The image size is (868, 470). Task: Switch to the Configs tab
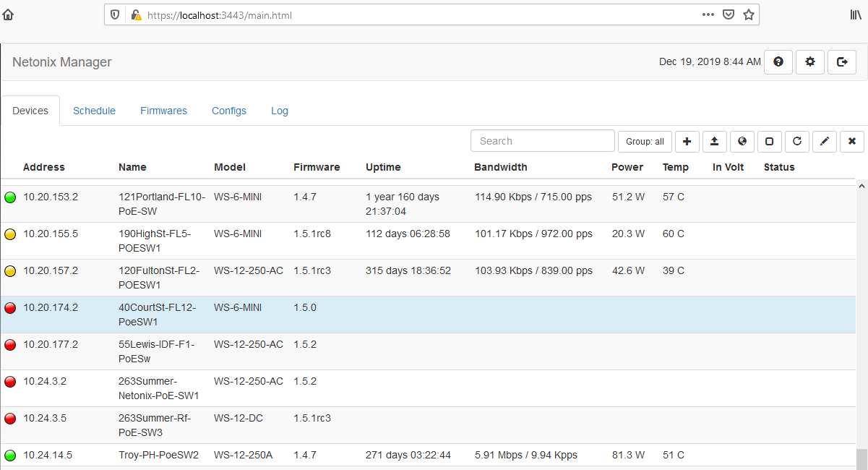coord(229,111)
